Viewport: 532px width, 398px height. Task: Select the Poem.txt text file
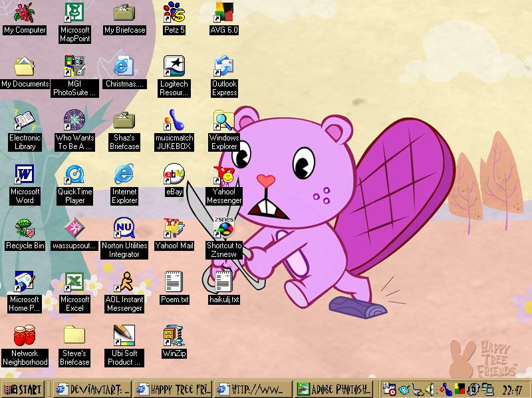pyautogui.click(x=174, y=282)
